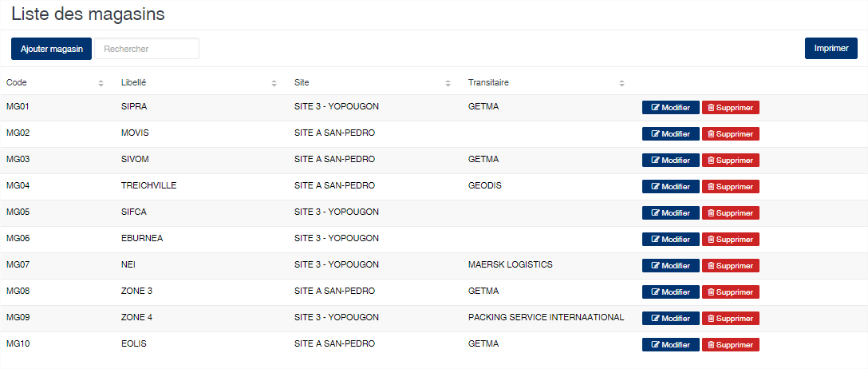The height and width of the screenshot is (369, 868).
Task: Click the Libellé column header
Action: point(199,82)
